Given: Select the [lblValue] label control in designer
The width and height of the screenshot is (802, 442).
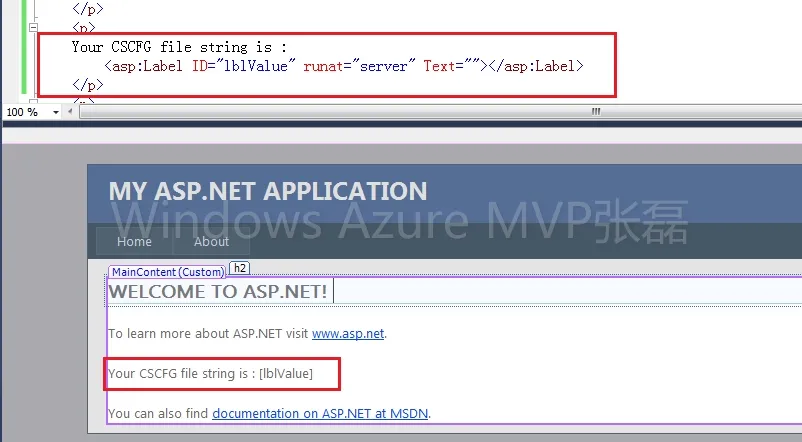Looking at the screenshot, I should (x=286, y=373).
